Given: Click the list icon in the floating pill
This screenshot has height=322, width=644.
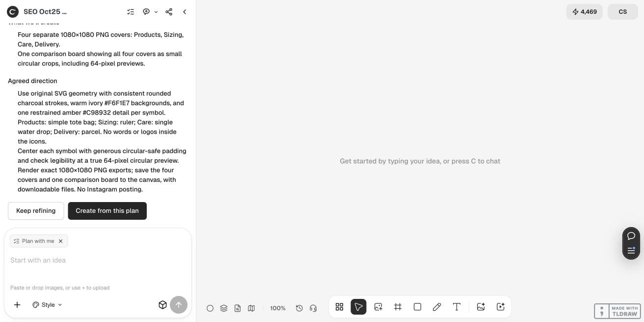Looking at the screenshot, I should pyautogui.click(x=631, y=250).
